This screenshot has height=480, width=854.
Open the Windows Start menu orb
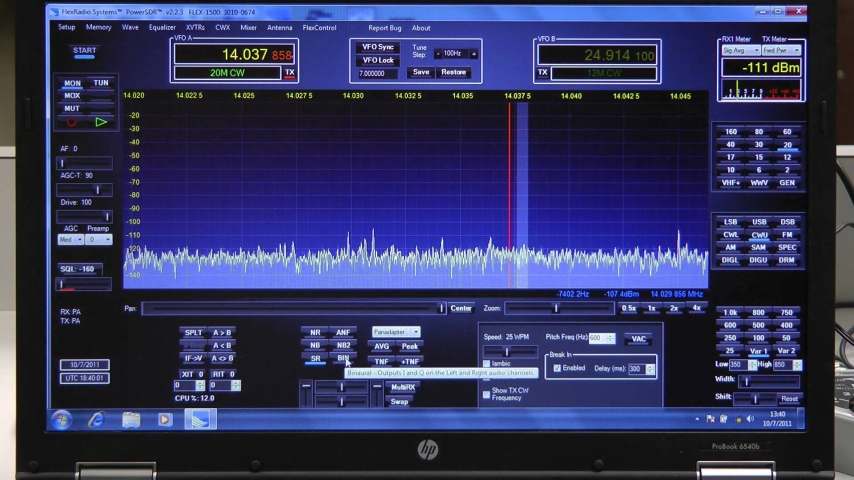[x=62, y=420]
